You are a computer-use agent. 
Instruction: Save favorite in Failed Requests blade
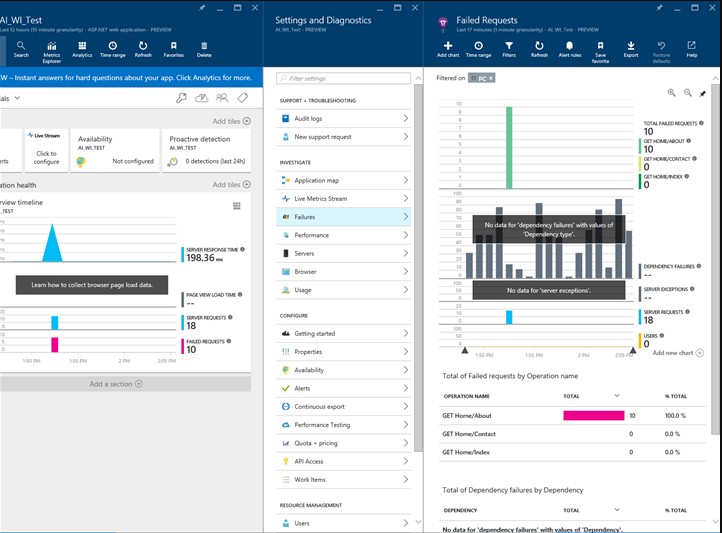point(600,52)
